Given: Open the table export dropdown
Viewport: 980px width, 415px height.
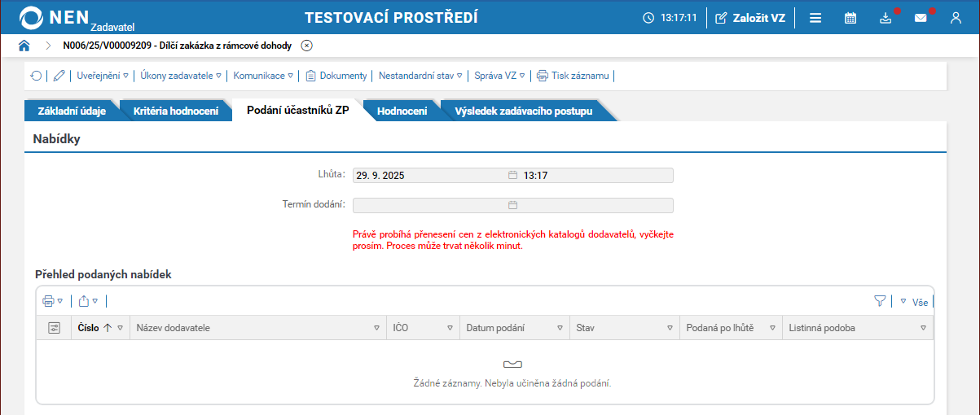Looking at the screenshot, I should click(88, 301).
